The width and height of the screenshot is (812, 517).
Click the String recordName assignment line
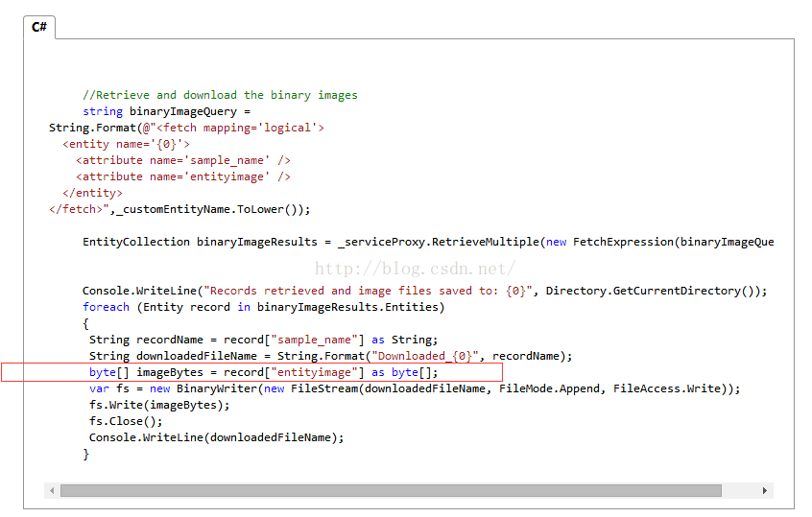264,340
